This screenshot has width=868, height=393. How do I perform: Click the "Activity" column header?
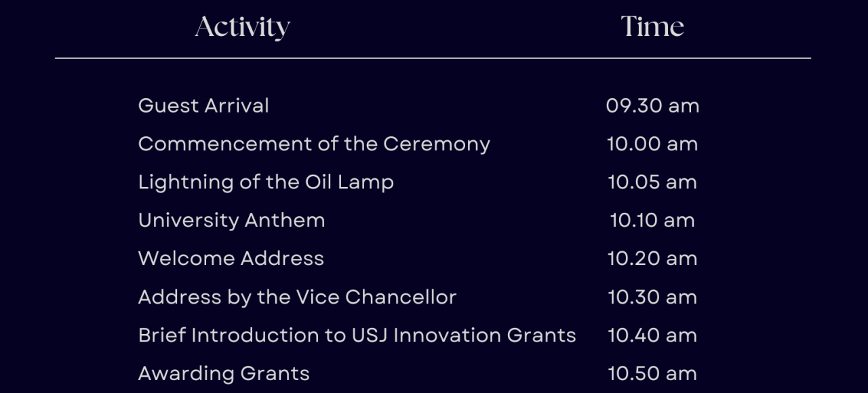pos(243,27)
